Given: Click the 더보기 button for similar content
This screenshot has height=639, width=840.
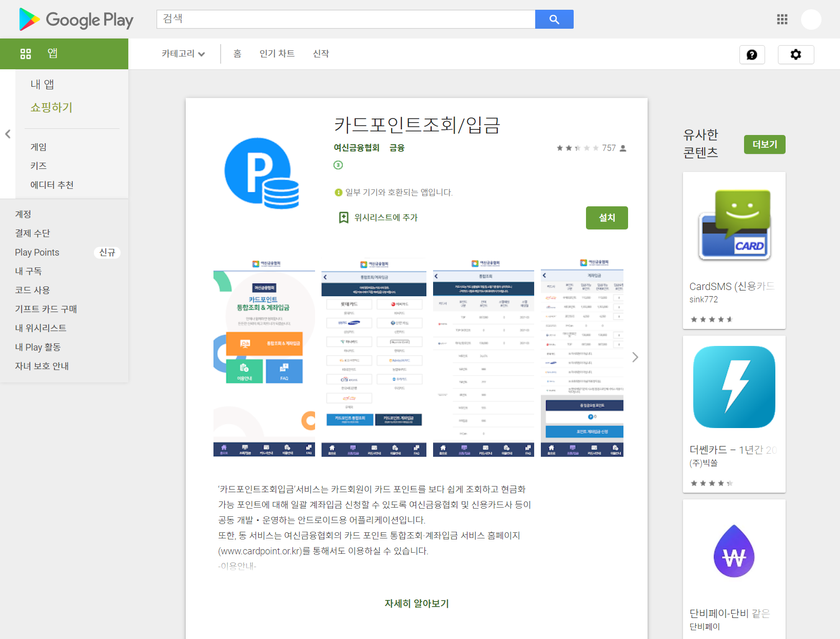Looking at the screenshot, I should point(765,144).
